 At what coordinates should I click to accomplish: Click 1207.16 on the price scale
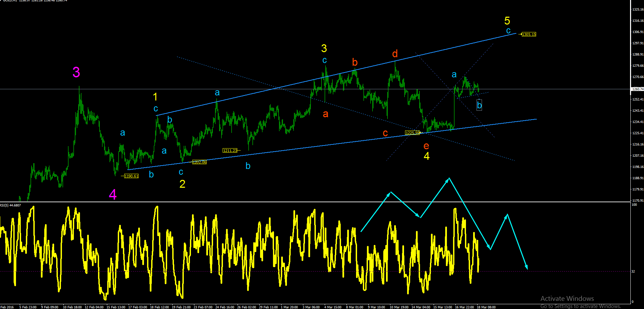638,156
